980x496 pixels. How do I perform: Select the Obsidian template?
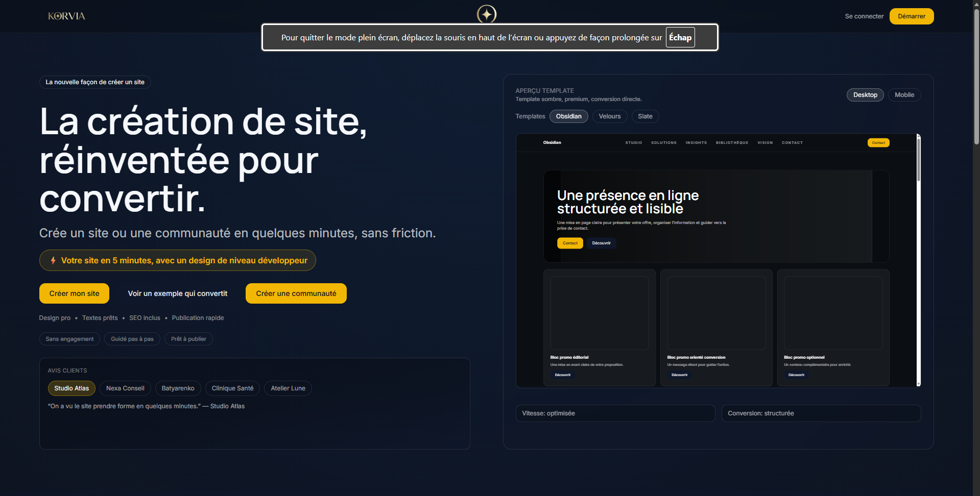(x=568, y=116)
